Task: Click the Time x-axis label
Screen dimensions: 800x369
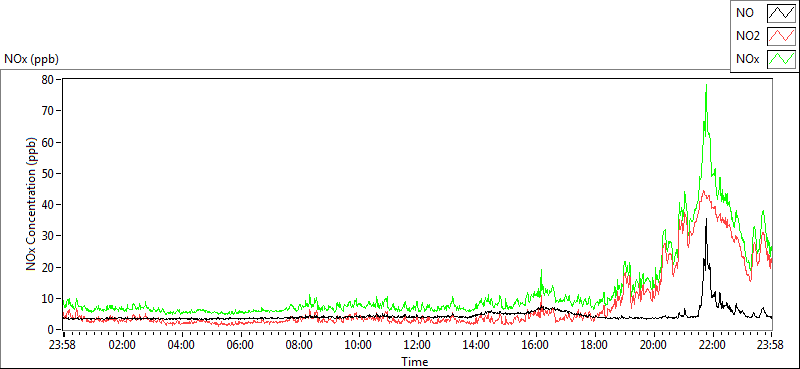Action: (415, 362)
